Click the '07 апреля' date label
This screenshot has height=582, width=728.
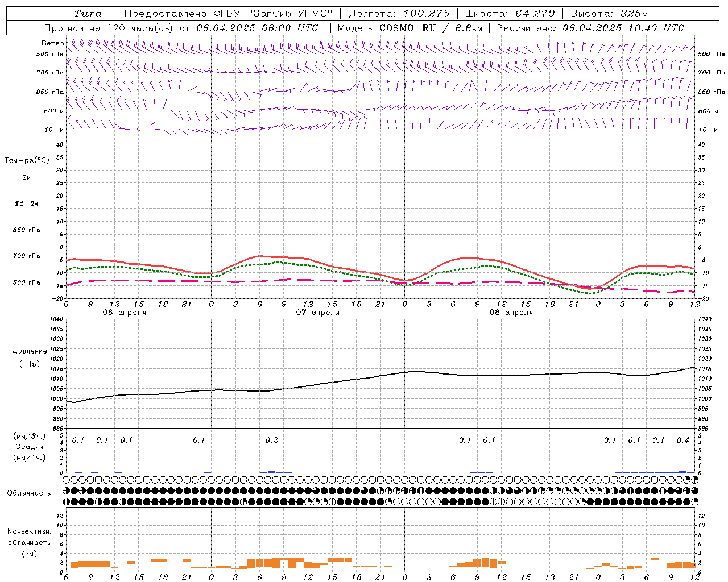317,313
